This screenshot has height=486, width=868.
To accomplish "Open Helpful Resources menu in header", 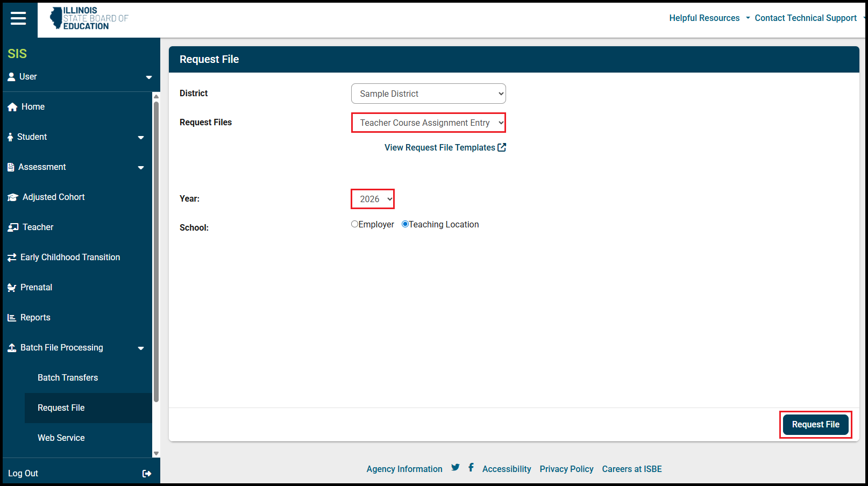I will pos(709,18).
